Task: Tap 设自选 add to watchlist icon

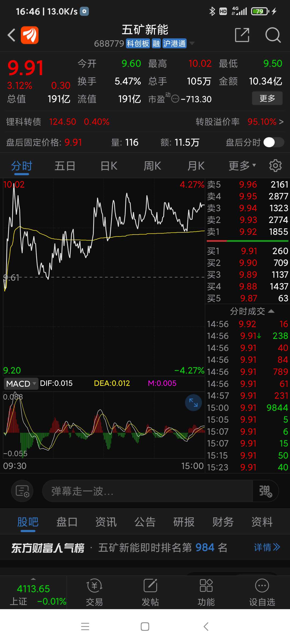Action: pos(262,593)
